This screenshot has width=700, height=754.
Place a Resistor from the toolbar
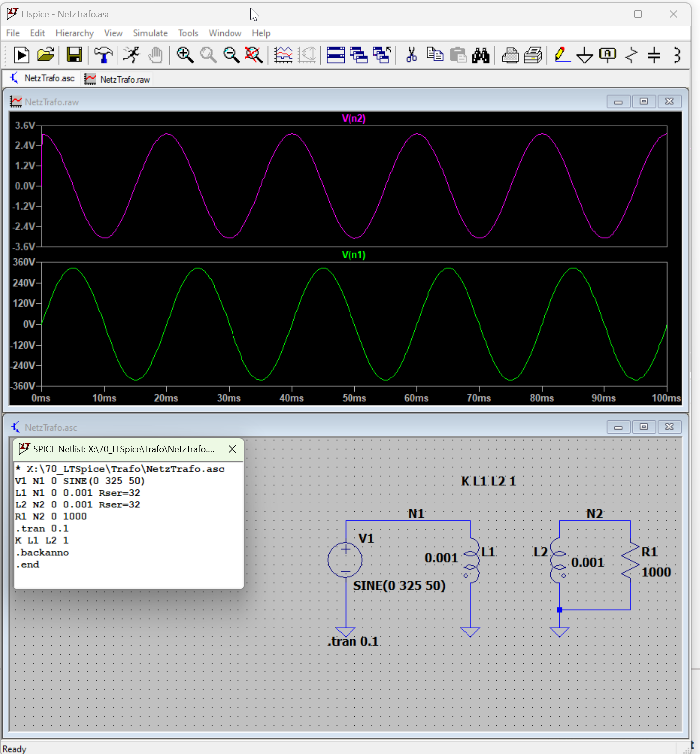631,55
